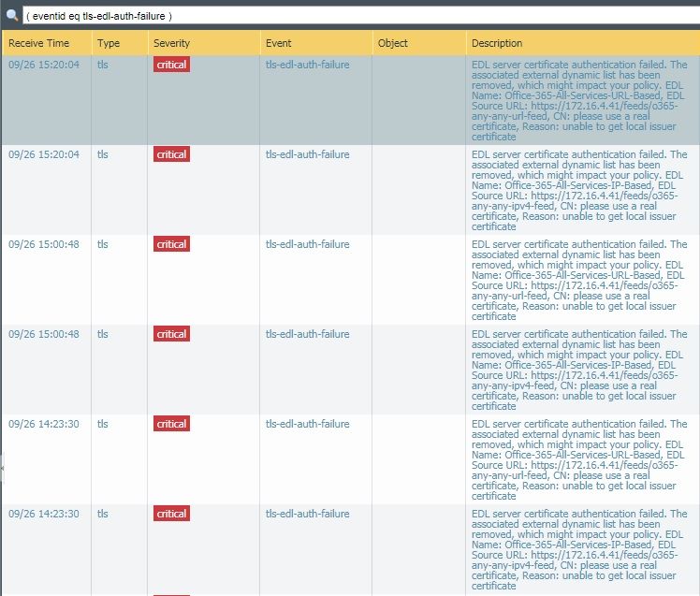Click the Type column header
This screenshot has width=700, height=596.
pyautogui.click(x=109, y=43)
